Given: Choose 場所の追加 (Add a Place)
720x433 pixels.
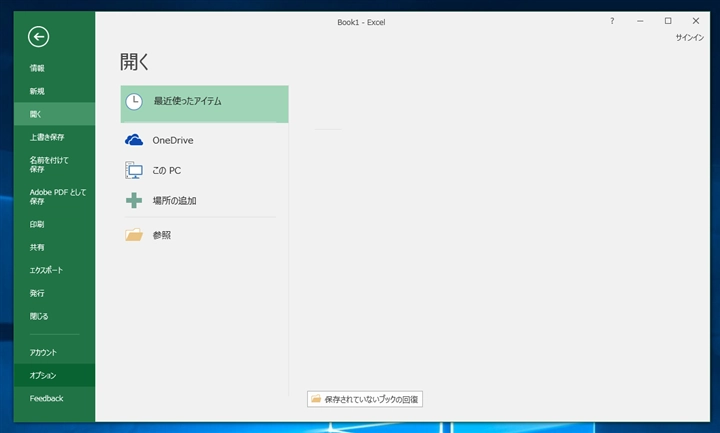Looking at the screenshot, I should pyautogui.click(x=174, y=201).
